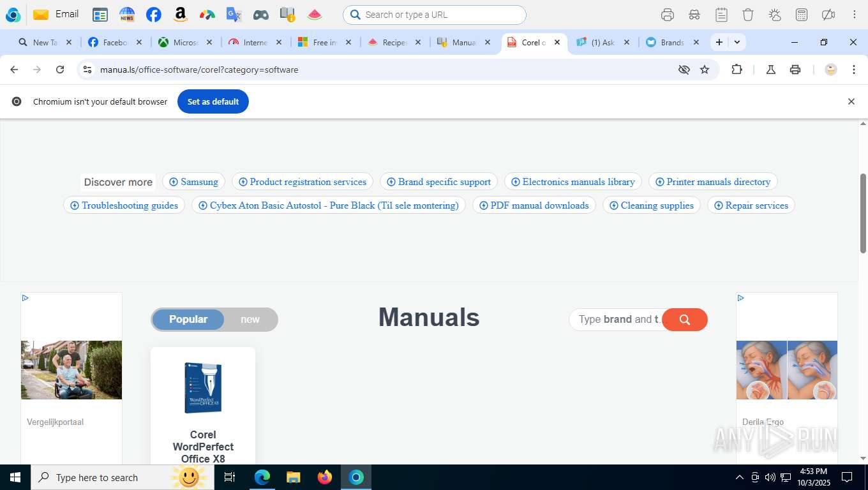This screenshot has height=490, width=868.
Task: Open Brand specific support link
Action: click(438, 182)
